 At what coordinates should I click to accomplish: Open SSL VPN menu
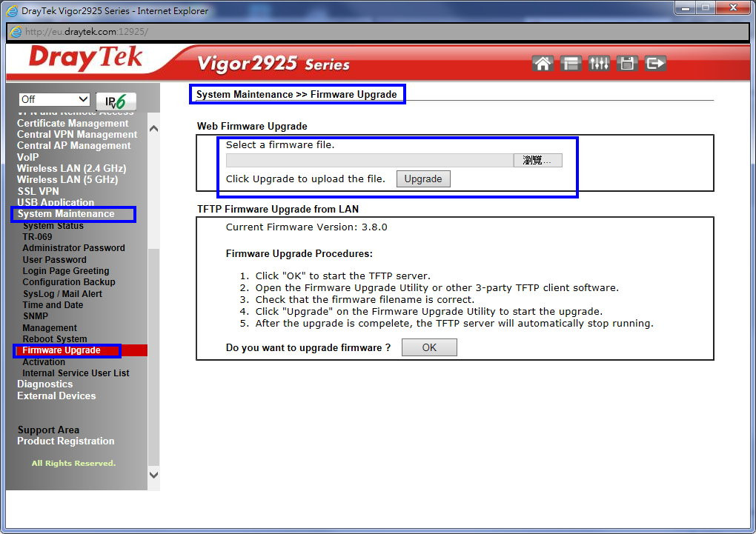coord(38,191)
